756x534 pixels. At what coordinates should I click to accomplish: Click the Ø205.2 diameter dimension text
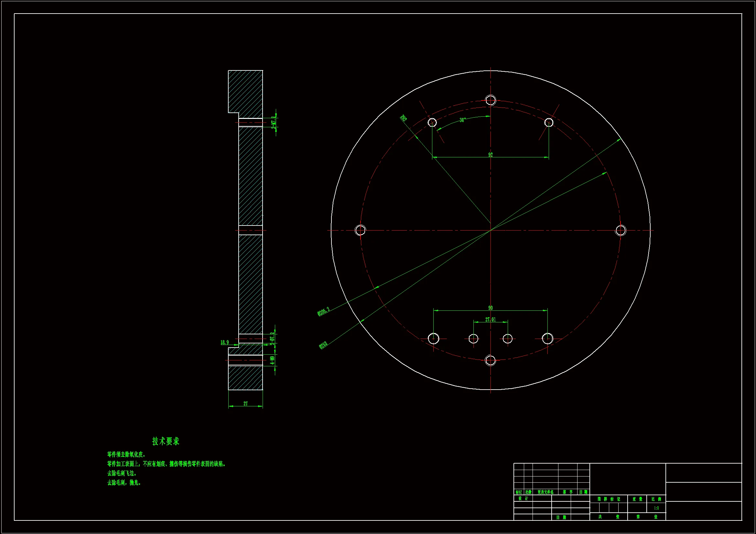(323, 311)
